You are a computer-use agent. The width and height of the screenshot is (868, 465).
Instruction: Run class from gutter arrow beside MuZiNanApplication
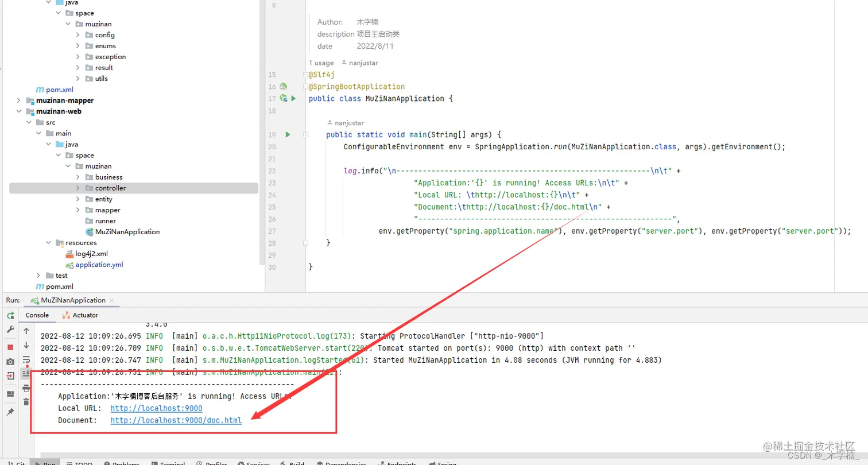pyautogui.click(x=293, y=99)
